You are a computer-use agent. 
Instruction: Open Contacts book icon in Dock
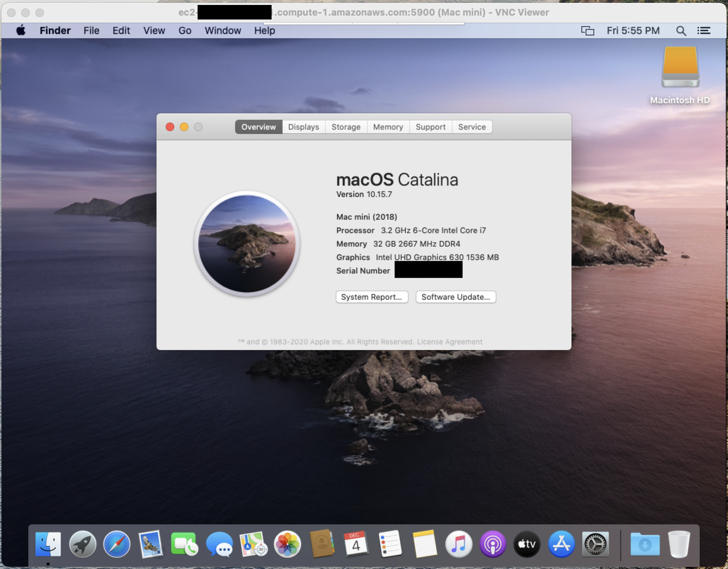pos(322,544)
